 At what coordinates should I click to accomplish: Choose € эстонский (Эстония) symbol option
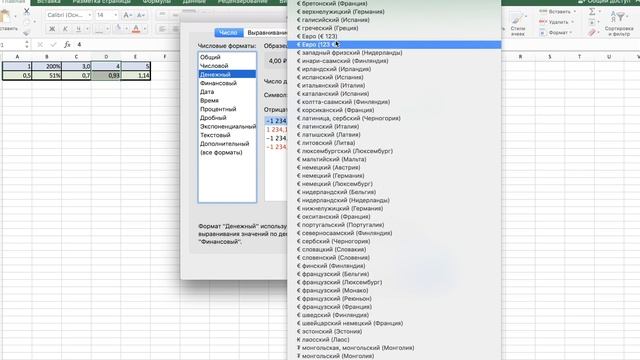(x=394, y=331)
